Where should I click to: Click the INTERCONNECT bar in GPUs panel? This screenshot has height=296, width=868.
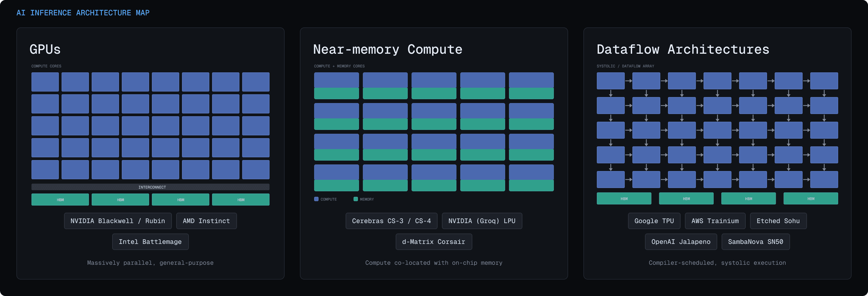(150, 187)
